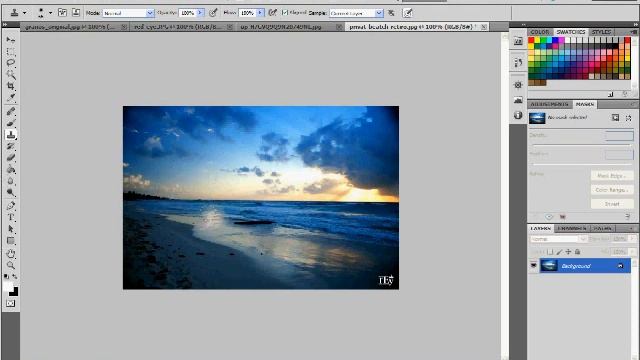640x360 pixels.
Task: Select the Lasso tool
Action: tap(11, 63)
